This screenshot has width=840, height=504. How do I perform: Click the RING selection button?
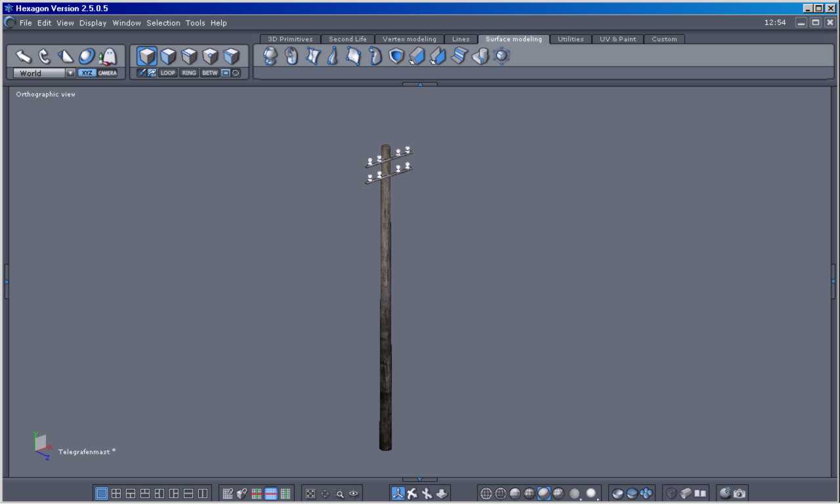click(x=189, y=73)
